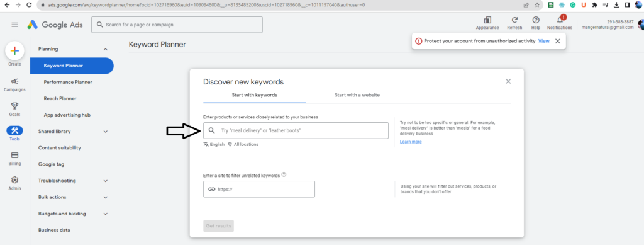Open Content suitability
Image resolution: width=644 pixels, height=245 pixels.
(x=60, y=148)
